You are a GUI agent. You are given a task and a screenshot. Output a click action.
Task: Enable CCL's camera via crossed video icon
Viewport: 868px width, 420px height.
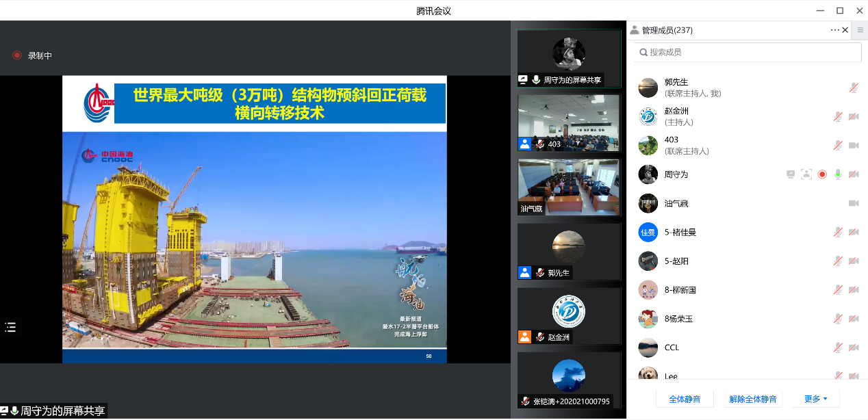pos(853,347)
